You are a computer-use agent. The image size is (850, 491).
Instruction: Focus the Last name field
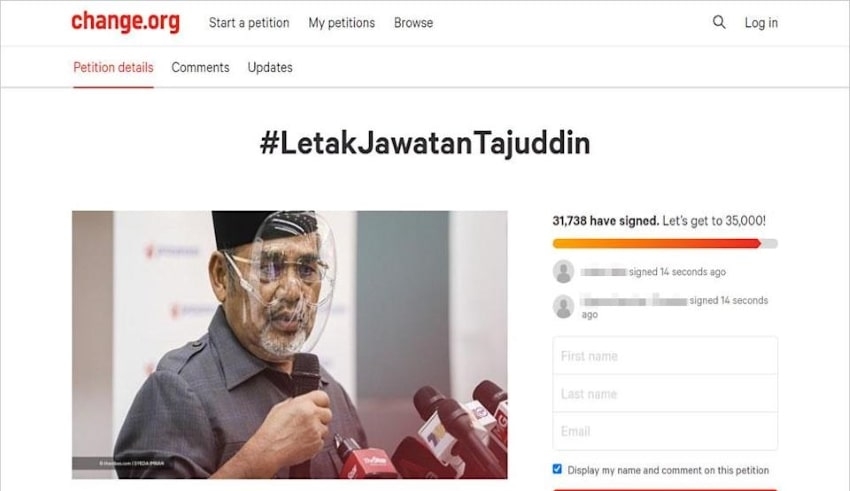click(665, 393)
